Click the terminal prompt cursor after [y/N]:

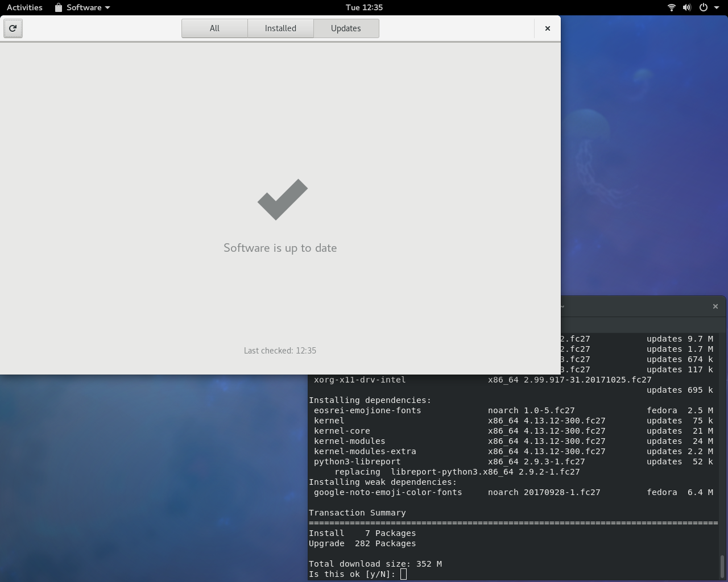coord(403,574)
